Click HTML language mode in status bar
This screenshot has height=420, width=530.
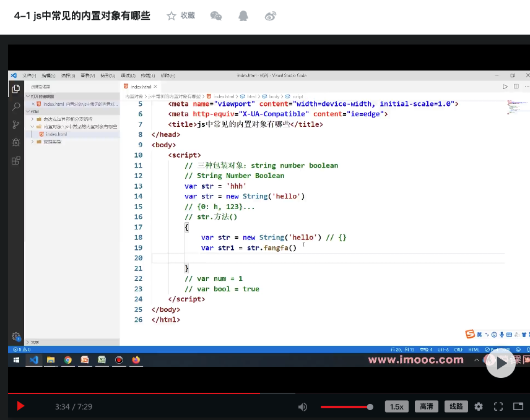(x=474, y=349)
